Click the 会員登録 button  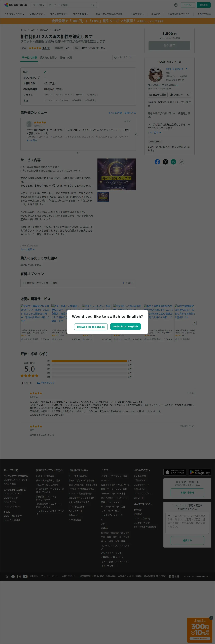[203, 5]
